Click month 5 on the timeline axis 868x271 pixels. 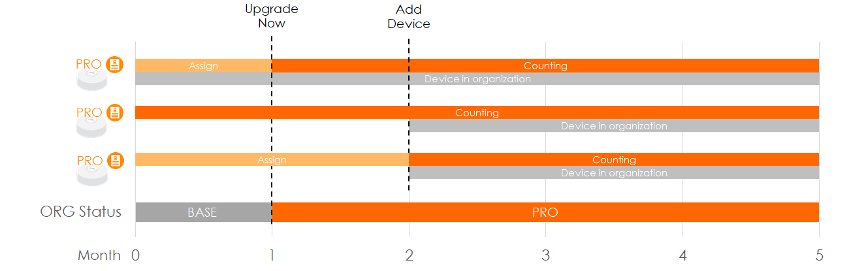[819, 255]
